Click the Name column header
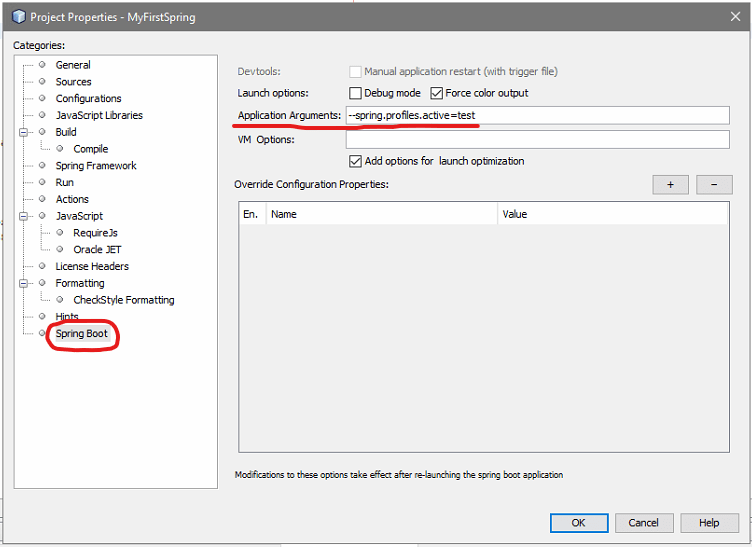The image size is (752, 547). point(382,214)
